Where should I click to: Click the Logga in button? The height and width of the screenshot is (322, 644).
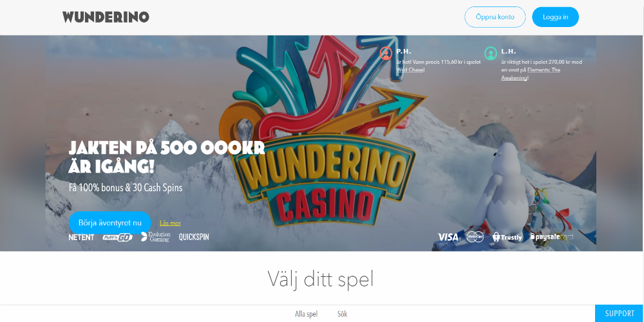tap(555, 17)
